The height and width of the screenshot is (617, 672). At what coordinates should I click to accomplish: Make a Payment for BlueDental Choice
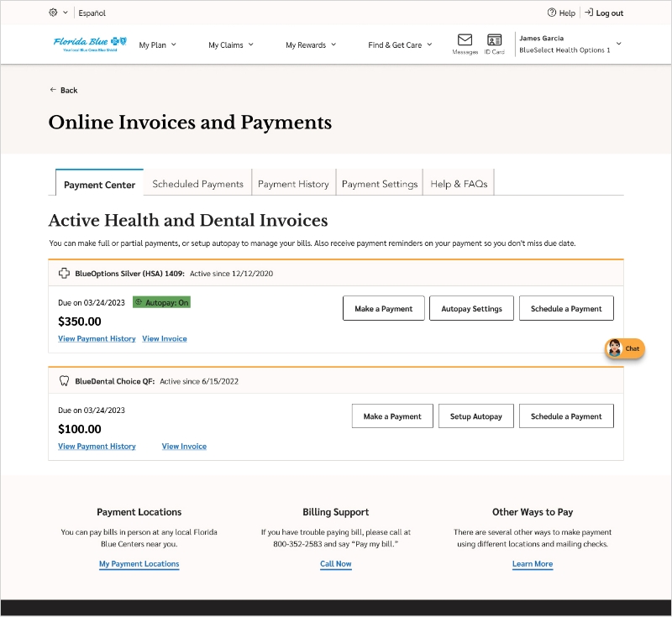pos(392,416)
